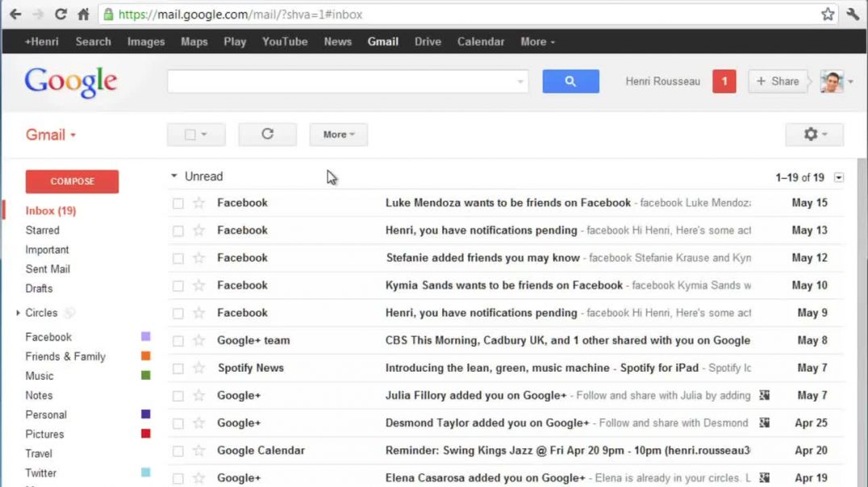Open the Sent Mail folder

48,269
